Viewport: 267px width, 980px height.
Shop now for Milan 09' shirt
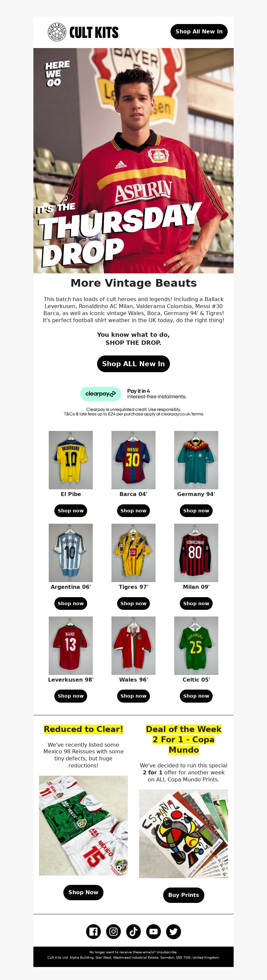pos(196,603)
